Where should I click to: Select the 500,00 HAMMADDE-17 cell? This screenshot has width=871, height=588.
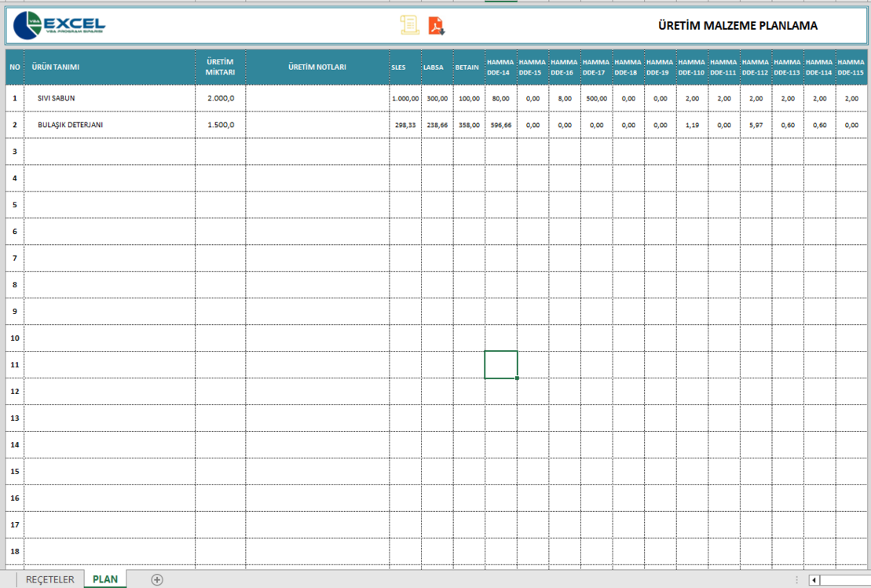tap(597, 98)
